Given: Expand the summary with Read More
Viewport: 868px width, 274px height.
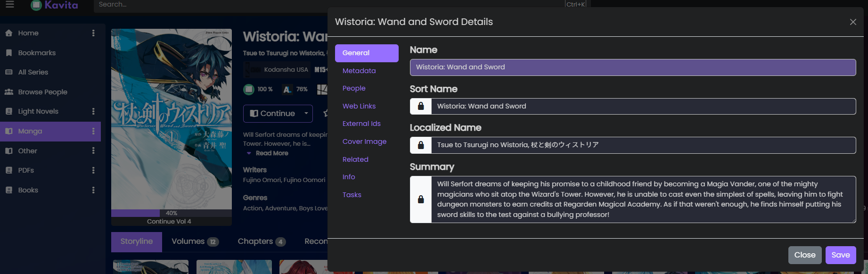Looking at the screenshot, I should tap(268, 153).
